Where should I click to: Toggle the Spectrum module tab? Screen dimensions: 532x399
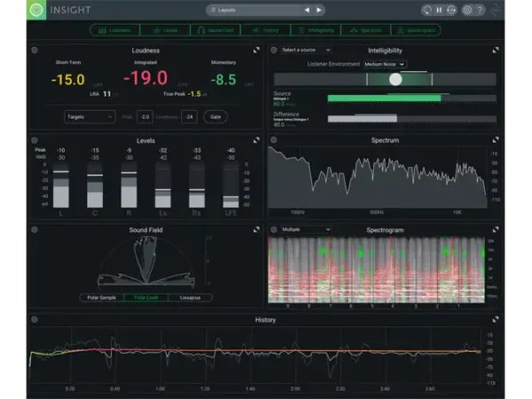click(x=366, y=30)
